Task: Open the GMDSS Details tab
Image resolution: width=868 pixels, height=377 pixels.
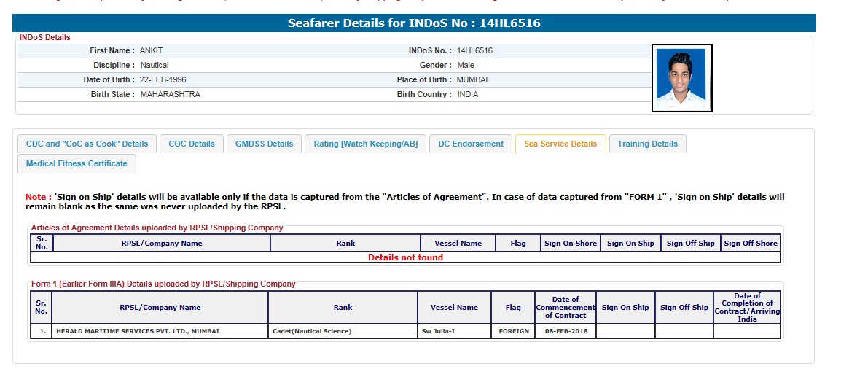Action: tap(264, 144)
